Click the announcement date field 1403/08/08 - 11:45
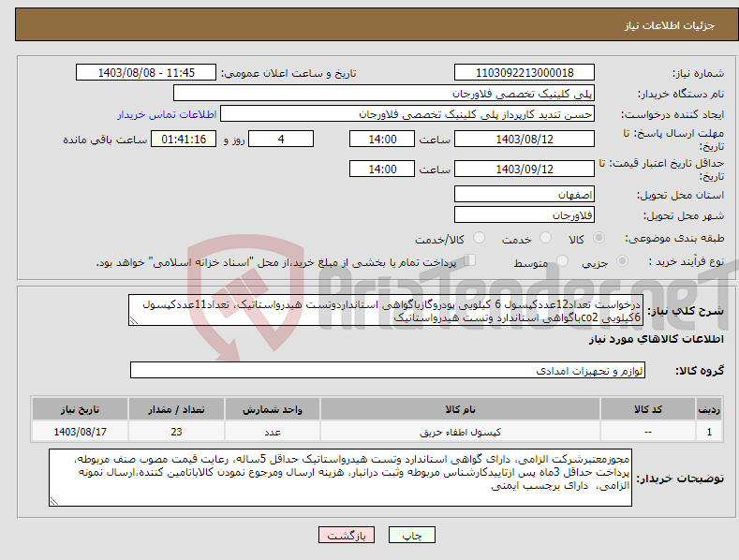The width and height of the screenshot is (739, 560). [x=146, y=73]
